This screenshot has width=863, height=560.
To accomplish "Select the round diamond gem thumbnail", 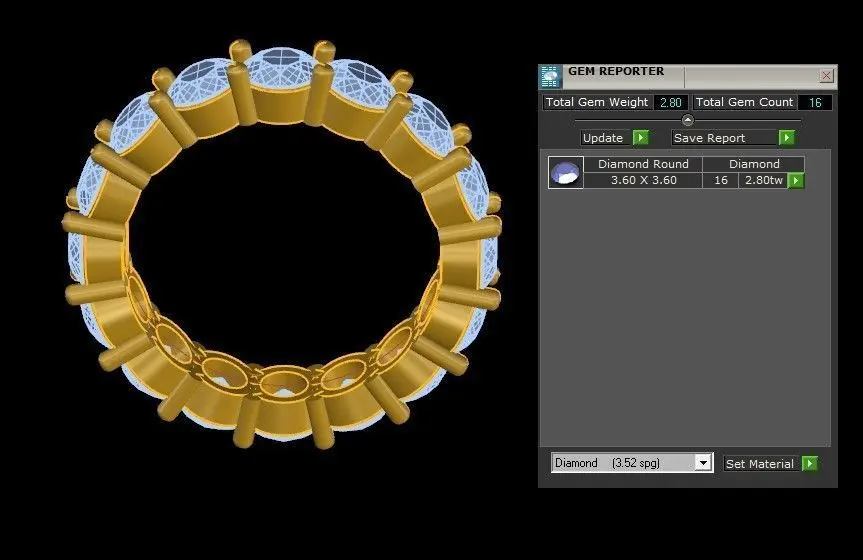I will coord(566,172).
